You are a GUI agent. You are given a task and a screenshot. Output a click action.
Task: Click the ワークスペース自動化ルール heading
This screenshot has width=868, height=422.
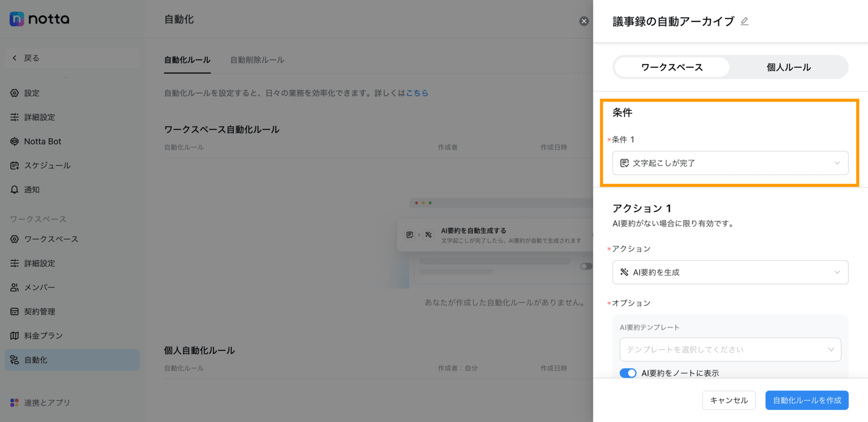[222, 129]
